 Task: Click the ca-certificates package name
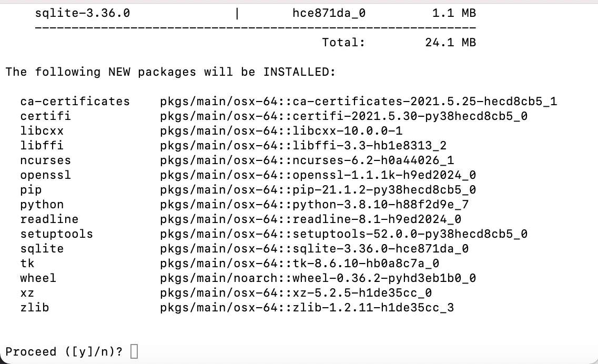coord(75,102)
